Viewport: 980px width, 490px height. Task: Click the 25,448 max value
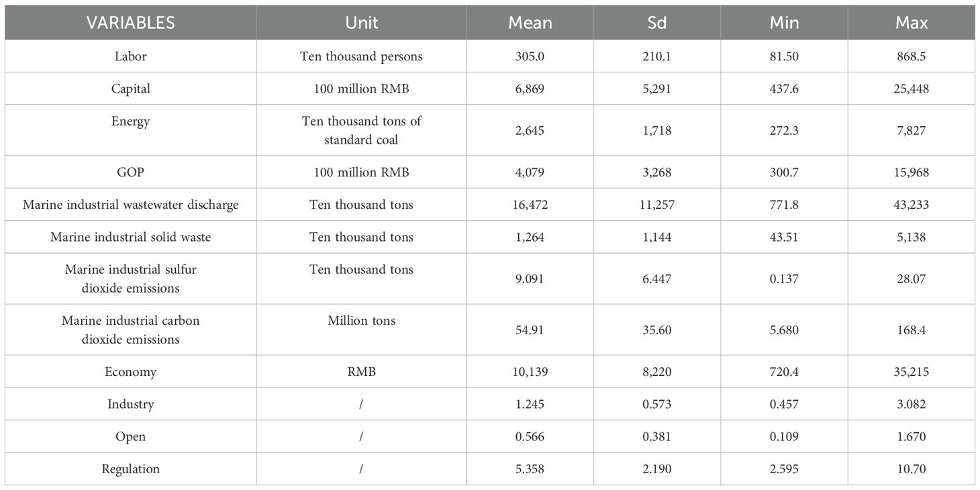(x=912, y=89)
